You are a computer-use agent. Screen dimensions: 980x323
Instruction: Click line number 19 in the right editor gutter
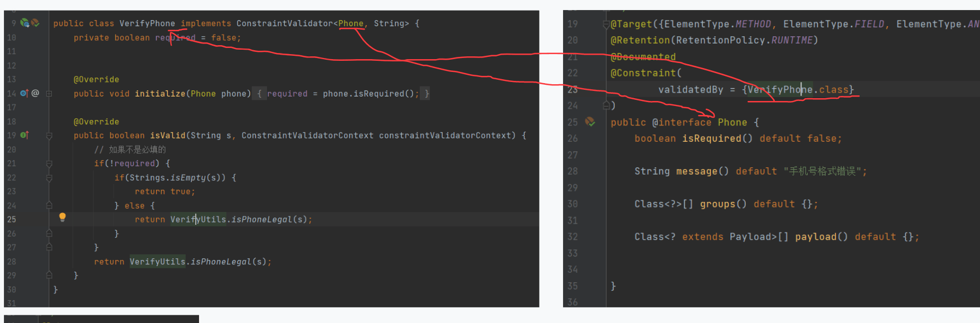click(x=573, y=24)
